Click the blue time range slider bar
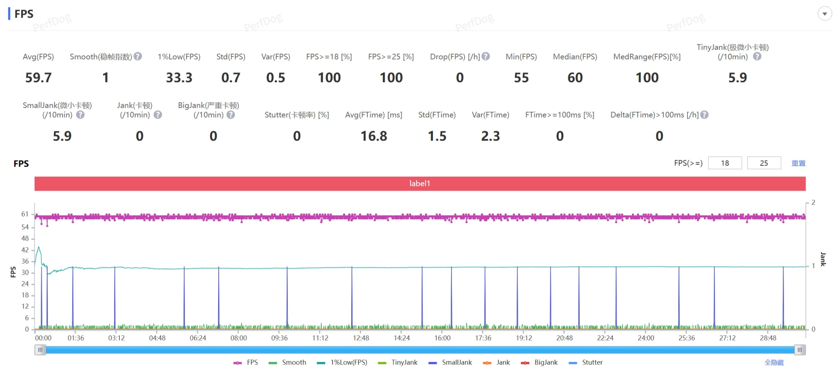The image size is (839, 373). [x=420, y=349]
